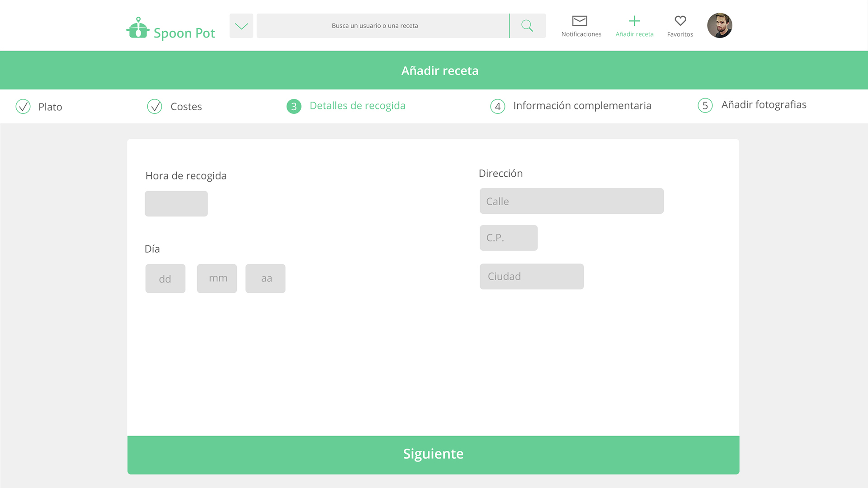Click the Spoon Pot logo icon
Viewport: 868px width, 488px height.
pos(138,28)
